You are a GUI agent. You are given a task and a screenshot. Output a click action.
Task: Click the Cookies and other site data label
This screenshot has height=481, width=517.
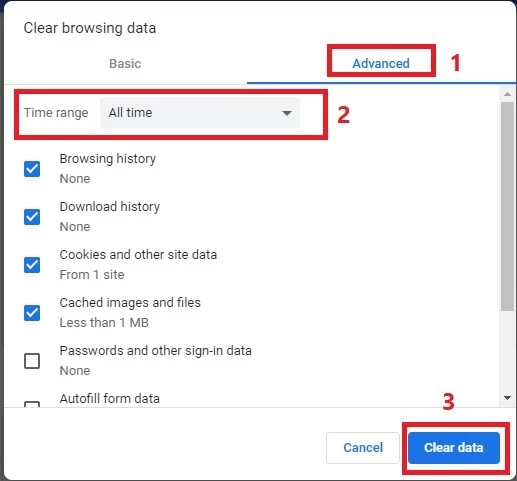(x=138, y=255)
